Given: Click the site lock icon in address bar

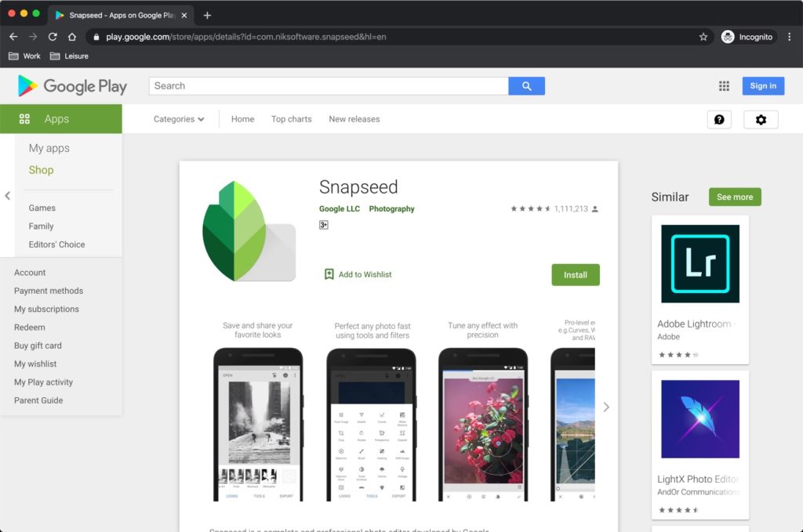Looking at the screenshot, I should tap(96, 37).
